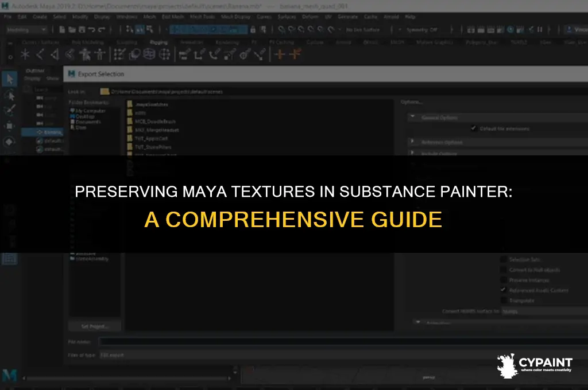Select Documents folder bookmark
Screen dimensions: 588x390
pyautogui.click(x=86, y=122)
